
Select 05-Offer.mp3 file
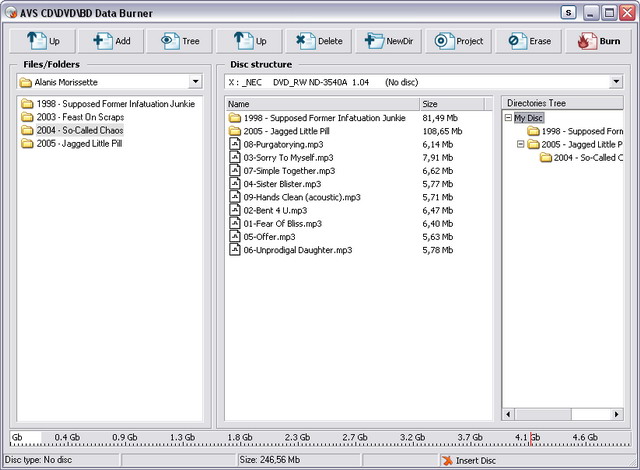pyautogui.click(x=262, y=237)
